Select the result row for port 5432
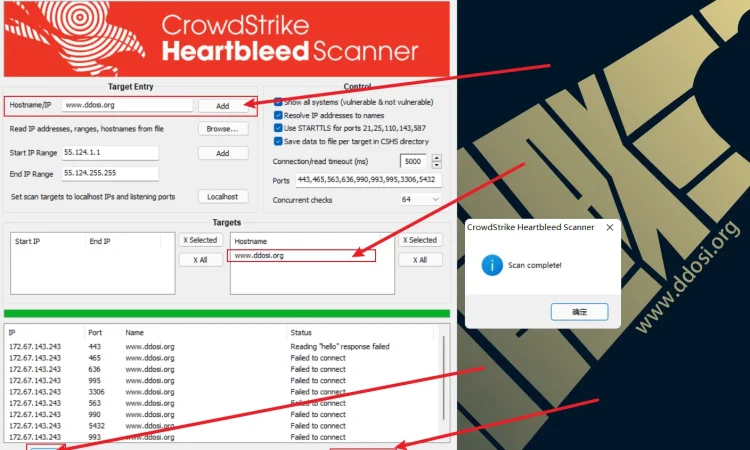The image size is (750, 450). coord(222,426)
